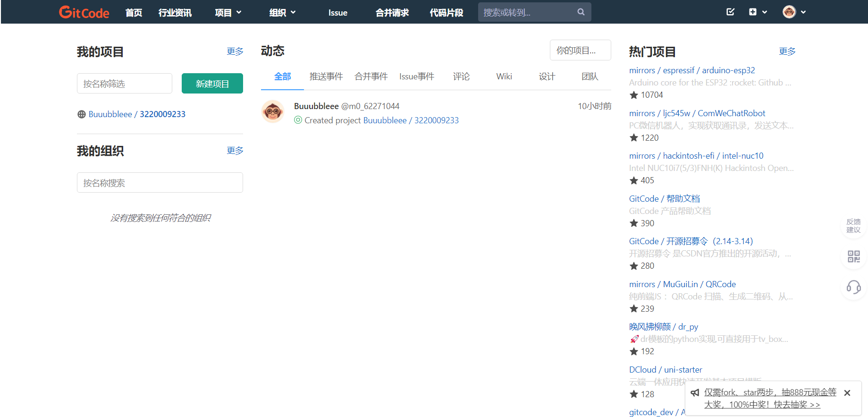This screenshot has height=417, width=868.
Task: Open mirrors / espressif / arduino-esp32
Action: coord(692,70)
